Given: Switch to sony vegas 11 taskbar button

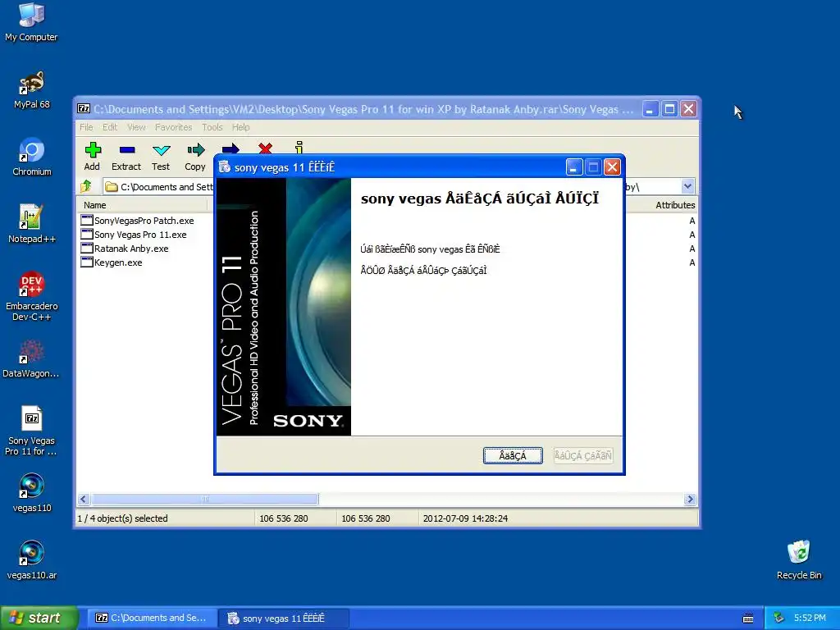Looking at the screenshot, I should [284, 618].
